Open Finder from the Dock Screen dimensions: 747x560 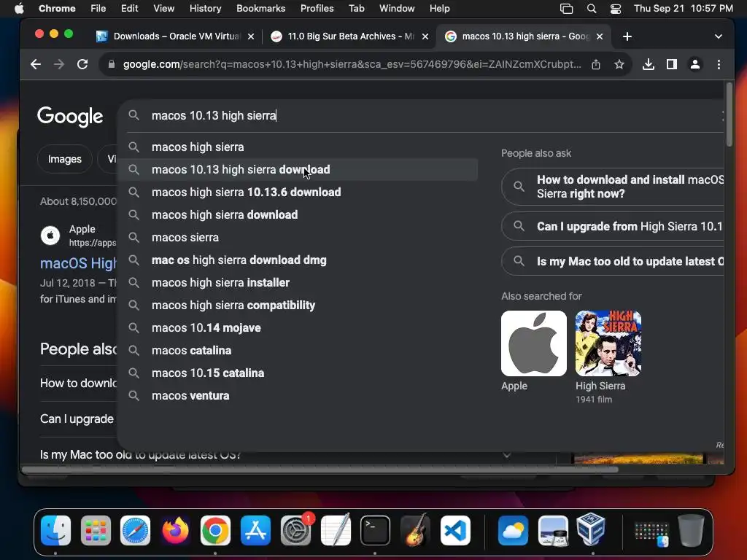click(x=55, y=530)
